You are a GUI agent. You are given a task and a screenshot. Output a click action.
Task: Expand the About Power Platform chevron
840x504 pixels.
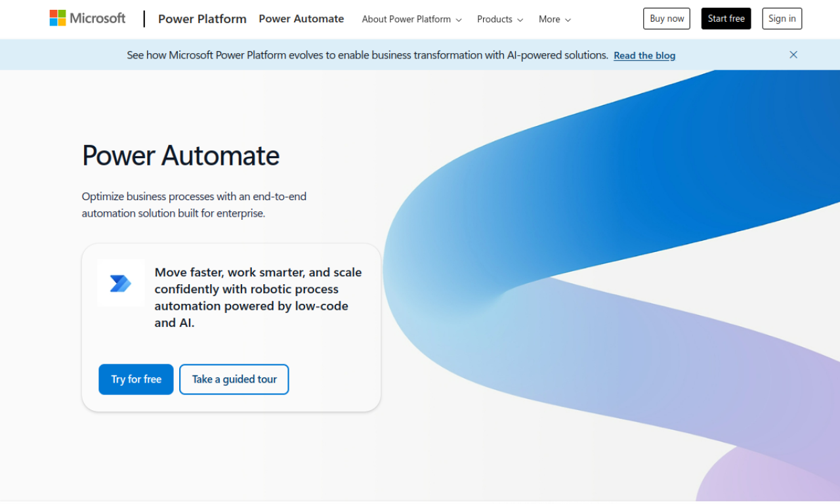[x=459, y=20]
